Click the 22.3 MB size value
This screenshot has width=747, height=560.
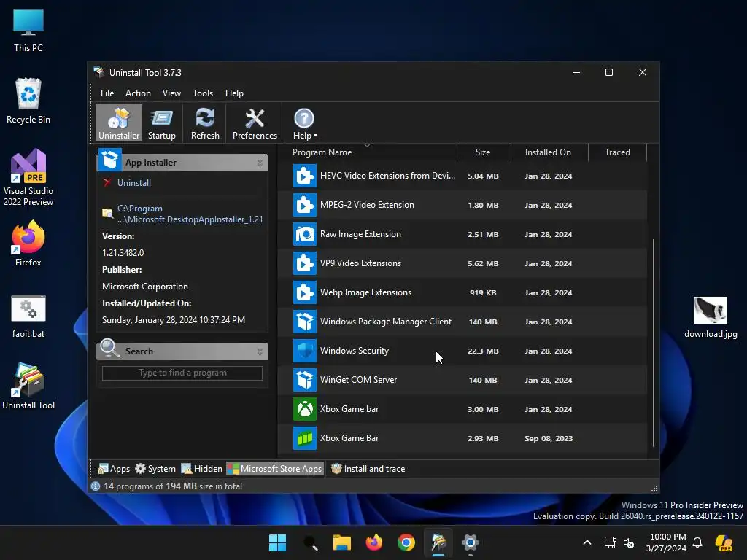tap(483, 351)
